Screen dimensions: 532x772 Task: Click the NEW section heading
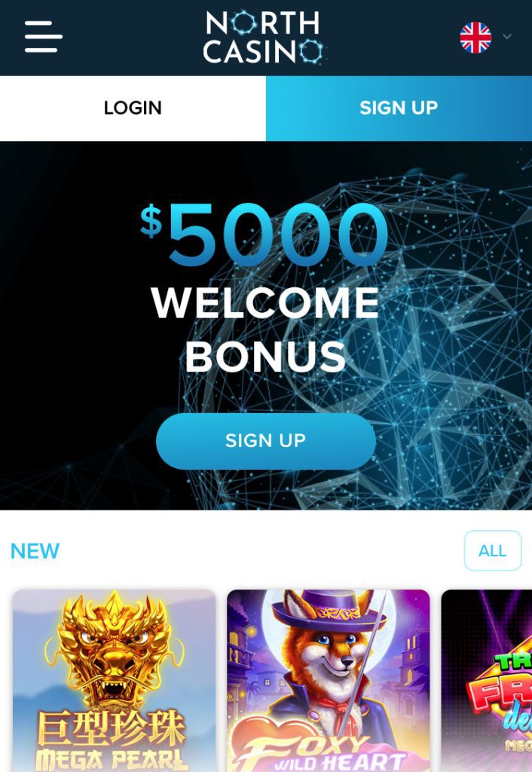click(x=35, y=551)
